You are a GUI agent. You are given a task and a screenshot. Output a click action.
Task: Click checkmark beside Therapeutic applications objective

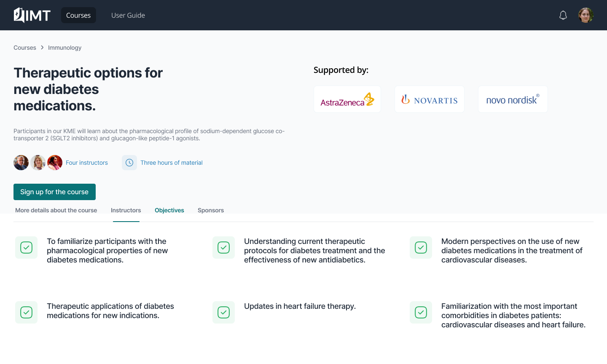[27, 312]
